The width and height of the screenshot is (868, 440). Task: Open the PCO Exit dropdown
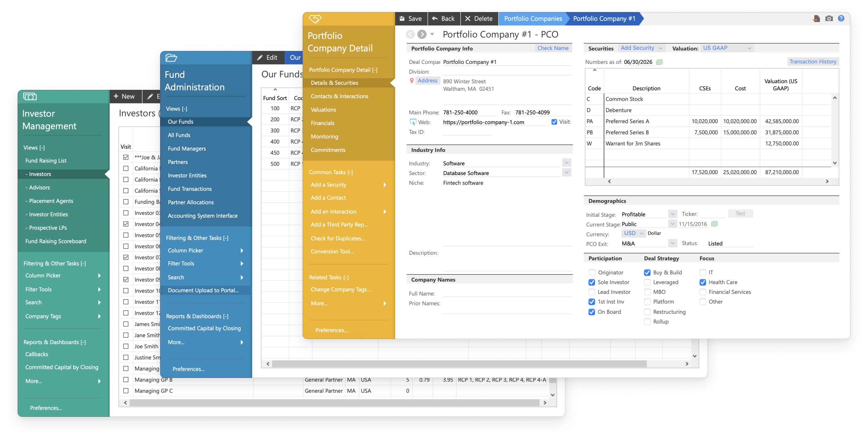point(672,243)
